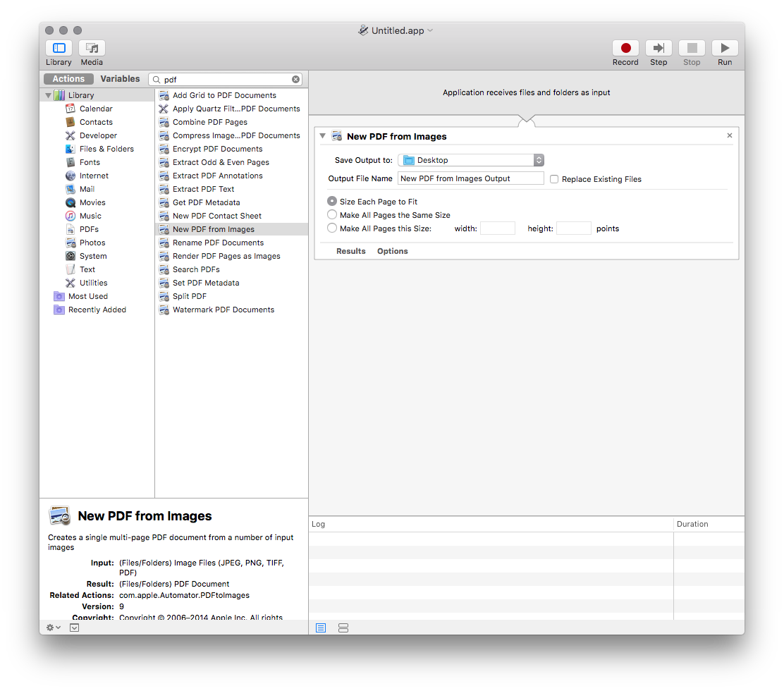
Task: Select the New PDF Contact Sheet action
Action: 231,216
